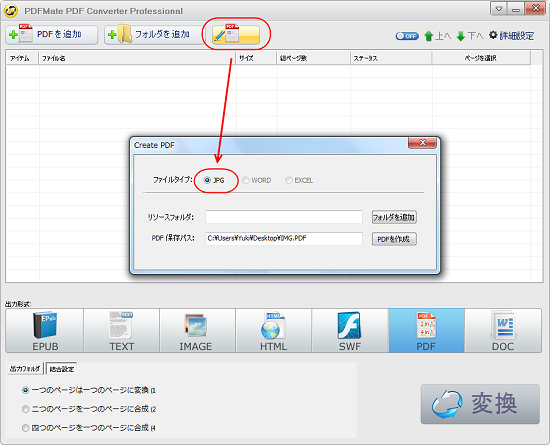Screen dimensions: 550x445
Task: Select DOC output format
Action: click(503, 331)
